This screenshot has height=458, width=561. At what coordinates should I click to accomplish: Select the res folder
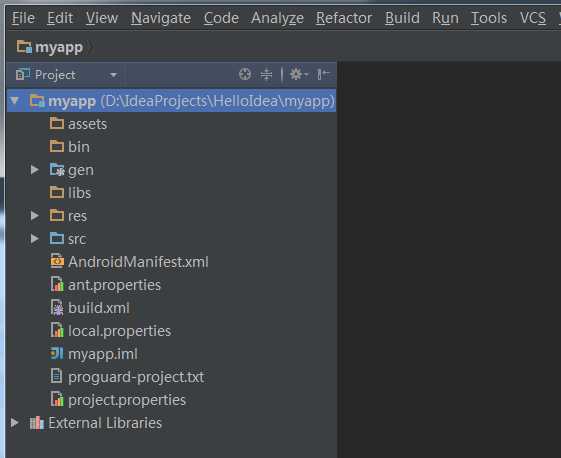pyautogui.click(x=77, y=216)
